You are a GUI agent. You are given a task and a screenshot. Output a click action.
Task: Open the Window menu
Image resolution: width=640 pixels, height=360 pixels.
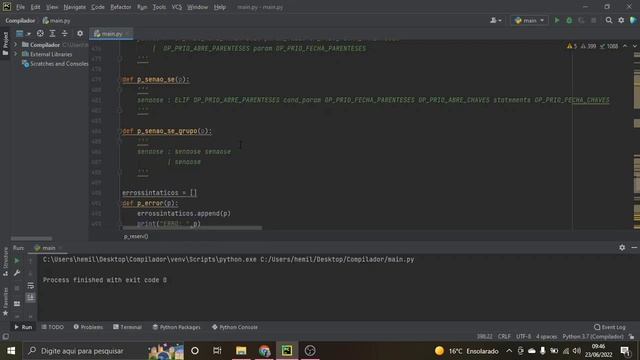point(197,7)
